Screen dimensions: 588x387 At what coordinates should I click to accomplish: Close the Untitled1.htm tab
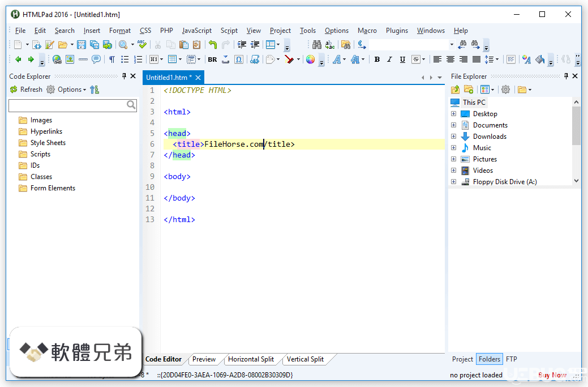[x=198, y=77]
